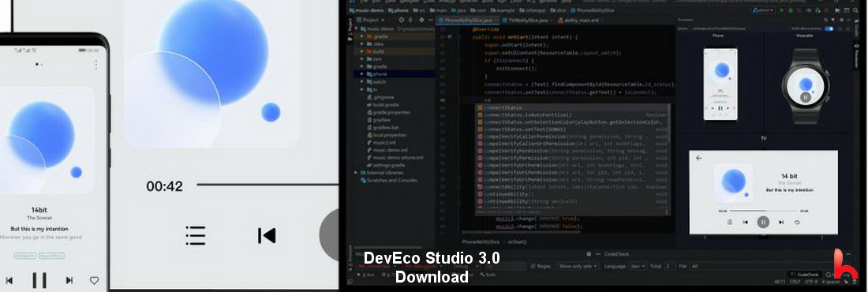Choose connectStatus.setText(SONG1) completion suggestion
Screen dimensions: 868x292
click(573, 129)
